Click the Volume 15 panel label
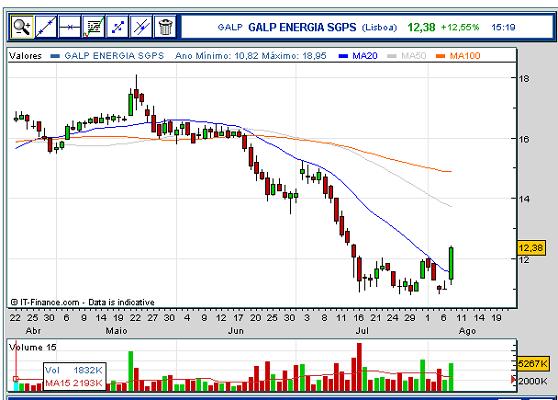 [x=33, y=347]
